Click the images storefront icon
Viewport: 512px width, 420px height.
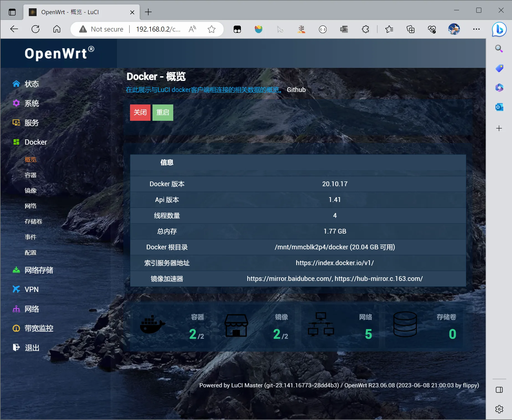click(x=236, y=326)
